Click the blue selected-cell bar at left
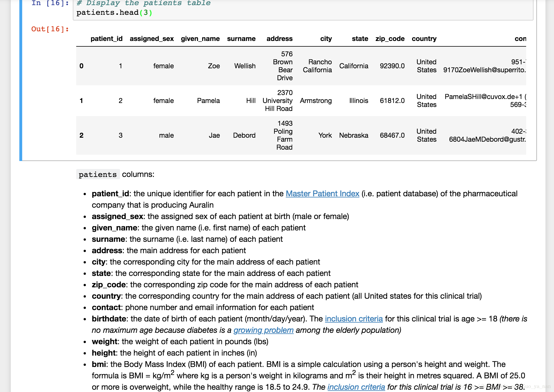Image resolution: width=554 pixels, height=392 pixels. 21,80
